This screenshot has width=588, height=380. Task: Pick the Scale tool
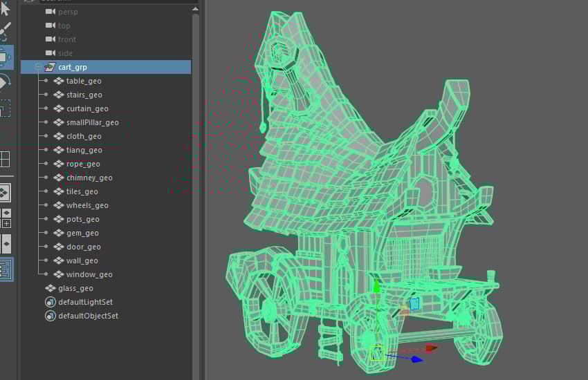(5, 108)
